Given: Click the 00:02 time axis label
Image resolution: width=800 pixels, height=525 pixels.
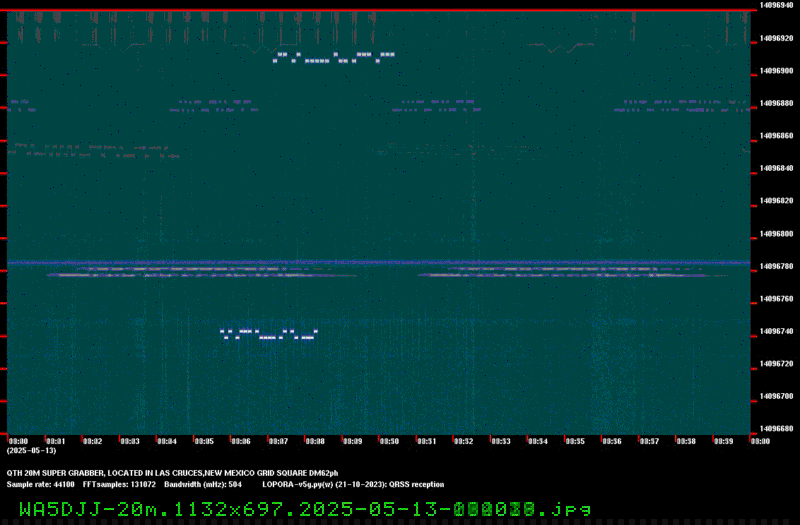Looking at the screenshot, I should click(93, 441).
